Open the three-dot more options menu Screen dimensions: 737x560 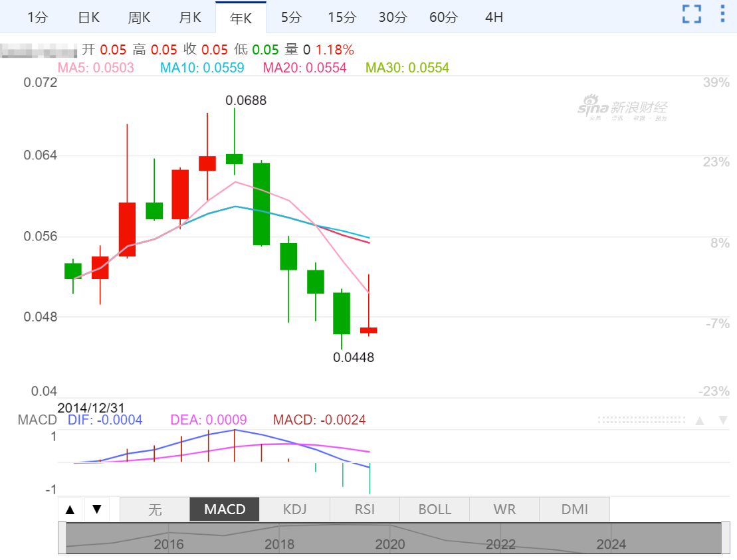click(x=722, y=14)
